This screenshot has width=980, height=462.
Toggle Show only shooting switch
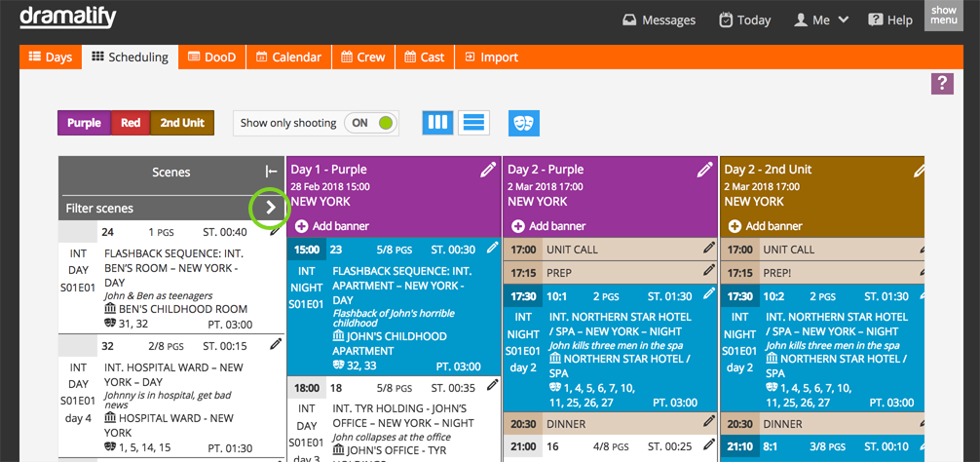pos(371,123)
